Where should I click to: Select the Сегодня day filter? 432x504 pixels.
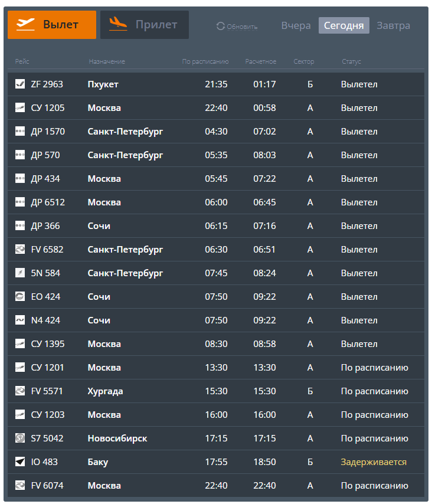coord(343,26)
